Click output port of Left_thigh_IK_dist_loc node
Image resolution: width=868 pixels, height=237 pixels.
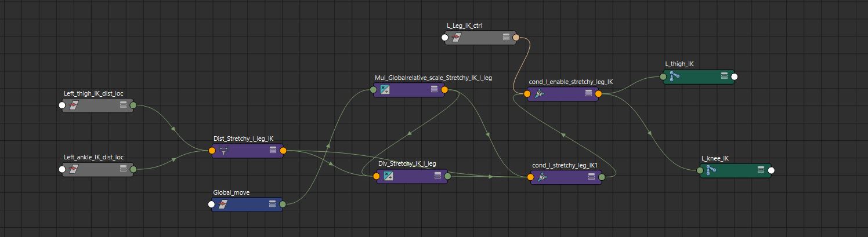tap(133, 105)
